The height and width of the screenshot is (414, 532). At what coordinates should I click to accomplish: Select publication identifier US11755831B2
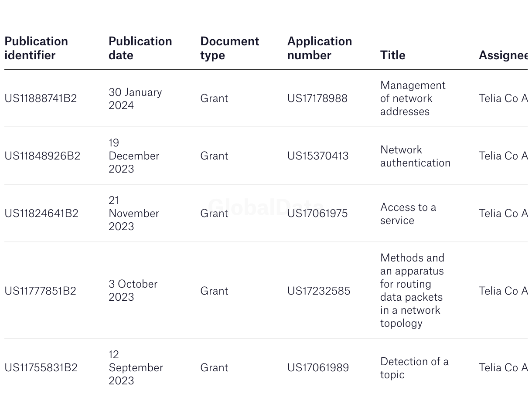coord(41,368)
